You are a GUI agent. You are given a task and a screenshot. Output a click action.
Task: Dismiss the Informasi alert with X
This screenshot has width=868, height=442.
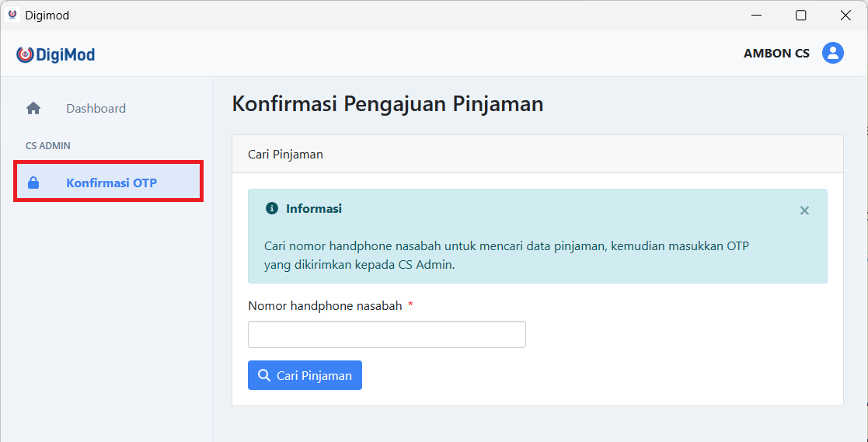804,211
